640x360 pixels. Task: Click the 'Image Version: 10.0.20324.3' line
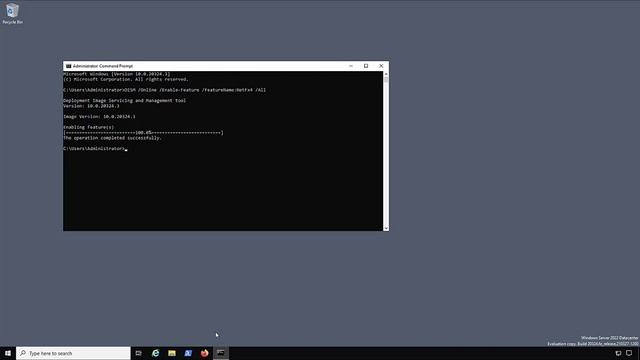pyautogui.click(x=99, y=116)
